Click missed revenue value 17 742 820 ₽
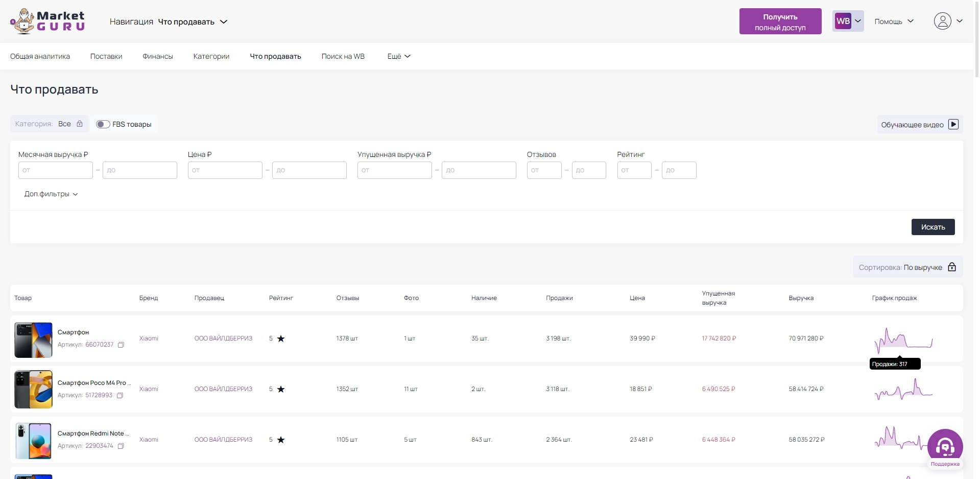Viewport: 980px width, 479px height. pyautogui.click(x=719, y=338)
